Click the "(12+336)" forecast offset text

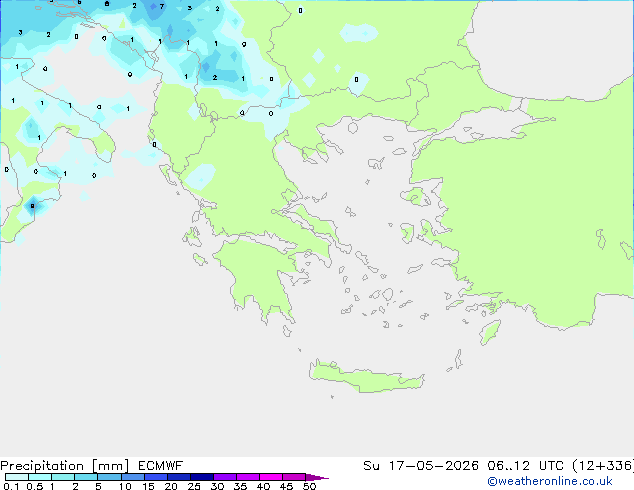[x=603, y=466]
